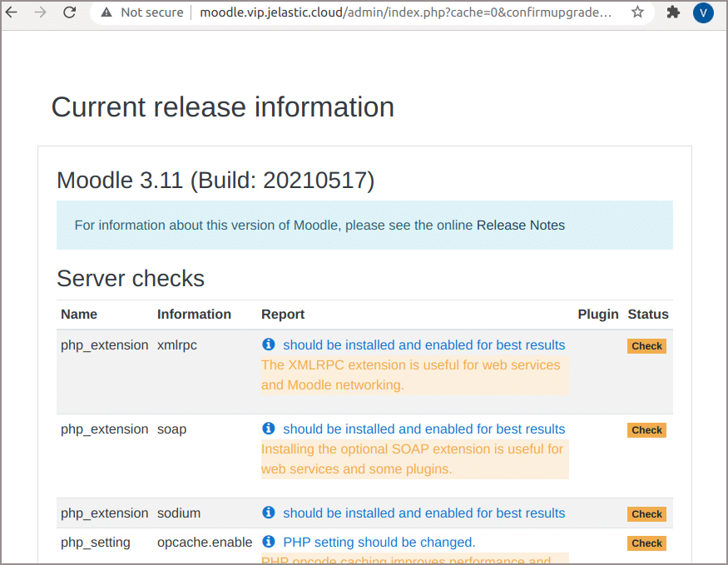Click the Information column header
Screen dimensions: 728x565
194,315
